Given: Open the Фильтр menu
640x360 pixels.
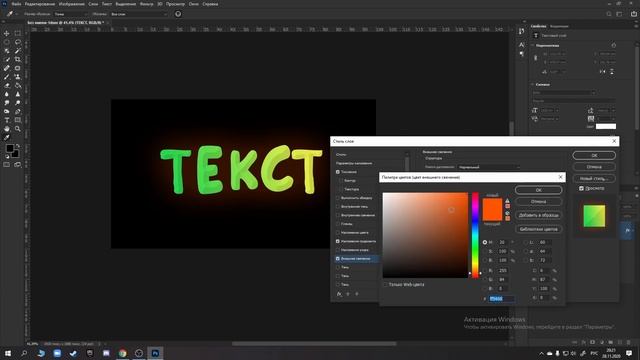Looking at the screenshot, I should pos(147,4).
